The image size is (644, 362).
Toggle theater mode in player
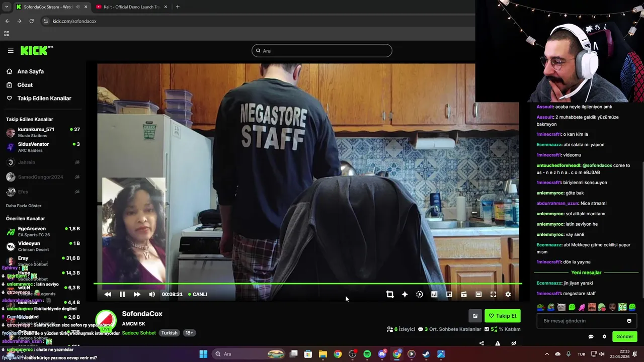pos(478,294)
